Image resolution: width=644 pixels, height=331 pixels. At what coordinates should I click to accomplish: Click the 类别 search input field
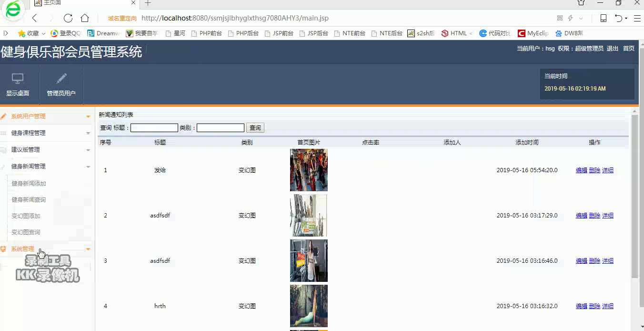point(221,128)
